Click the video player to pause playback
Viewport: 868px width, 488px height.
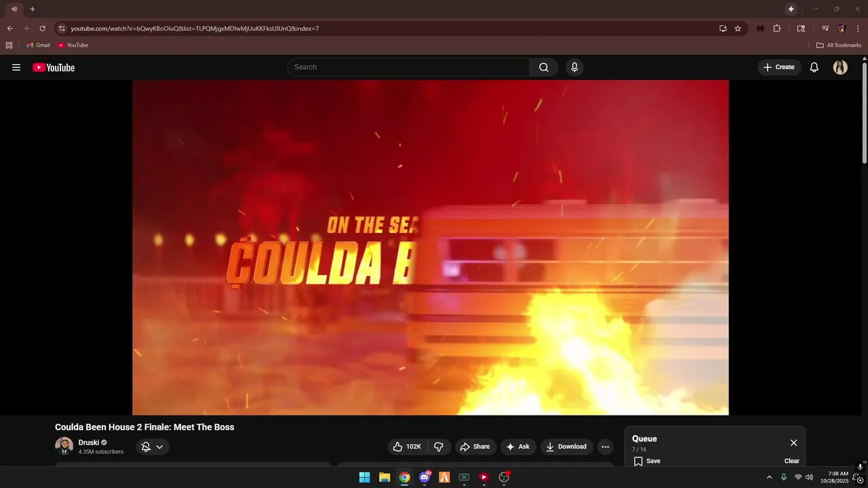click(431, 247)
